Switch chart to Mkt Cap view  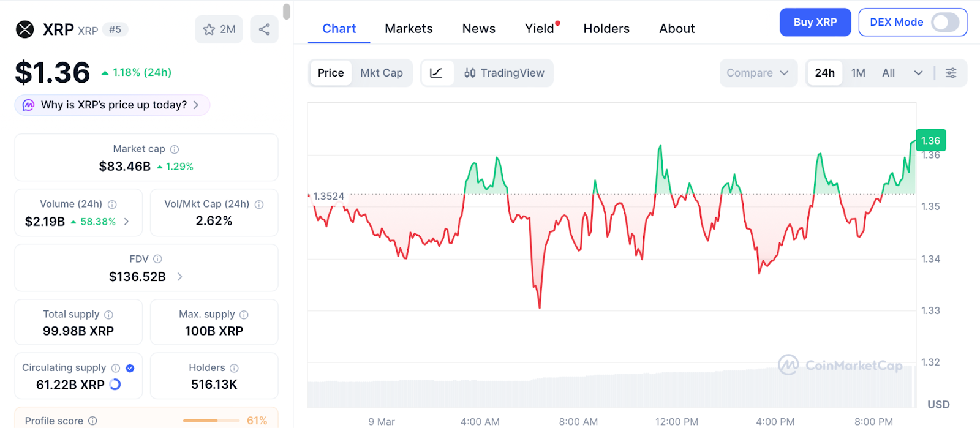point(381,73)
